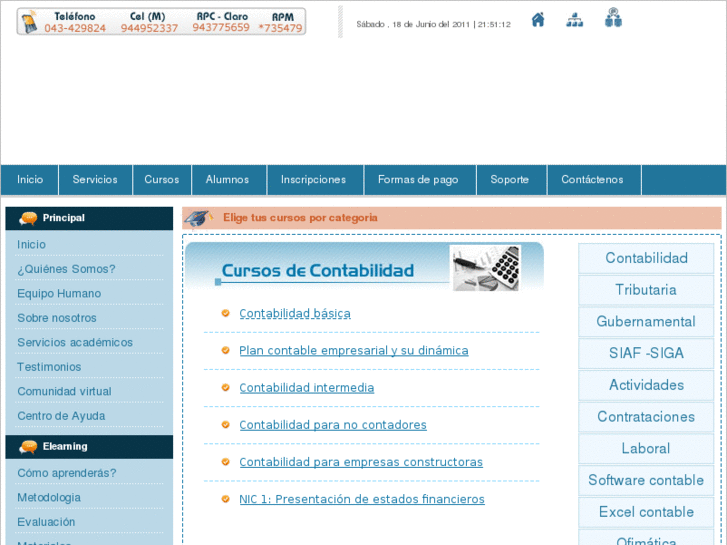Go to Testimonios in the sidebar
The height and width of the screenshot is (545, 727).
(x=49, y=367)
